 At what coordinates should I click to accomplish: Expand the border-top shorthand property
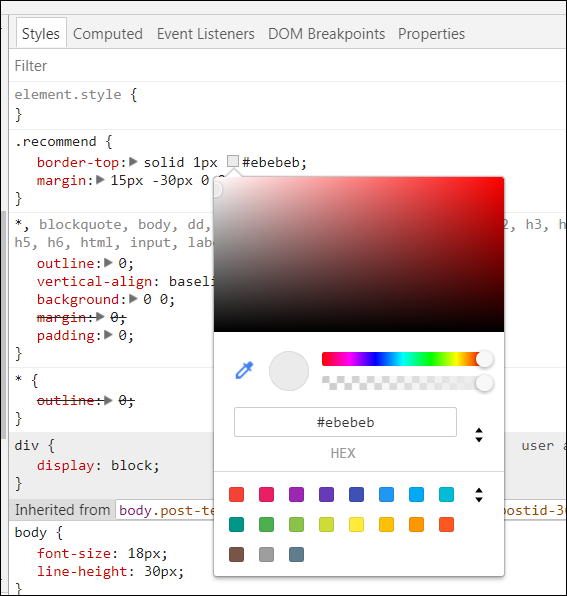tap(133, 162)
